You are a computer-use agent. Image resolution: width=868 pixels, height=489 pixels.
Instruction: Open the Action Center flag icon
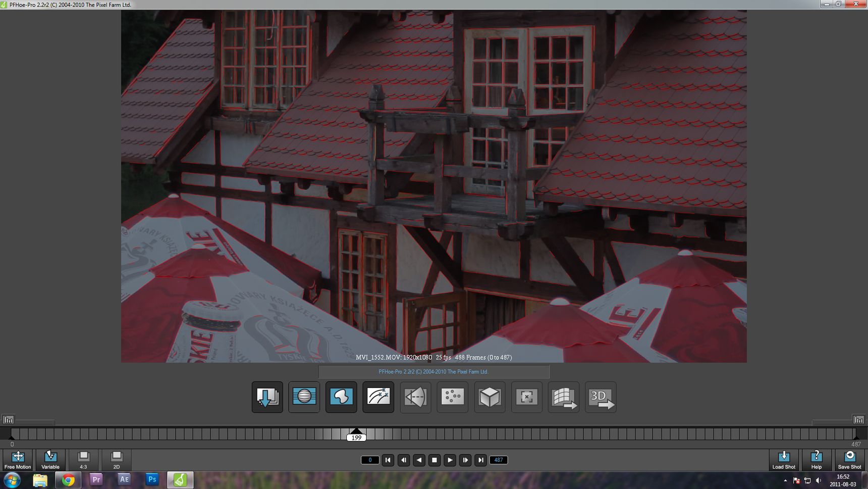click(x=796, y=480)
